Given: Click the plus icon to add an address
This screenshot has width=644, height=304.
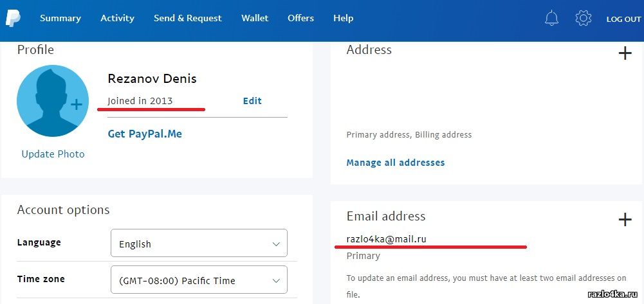Looking at the screenshot, I should [625, 53].
